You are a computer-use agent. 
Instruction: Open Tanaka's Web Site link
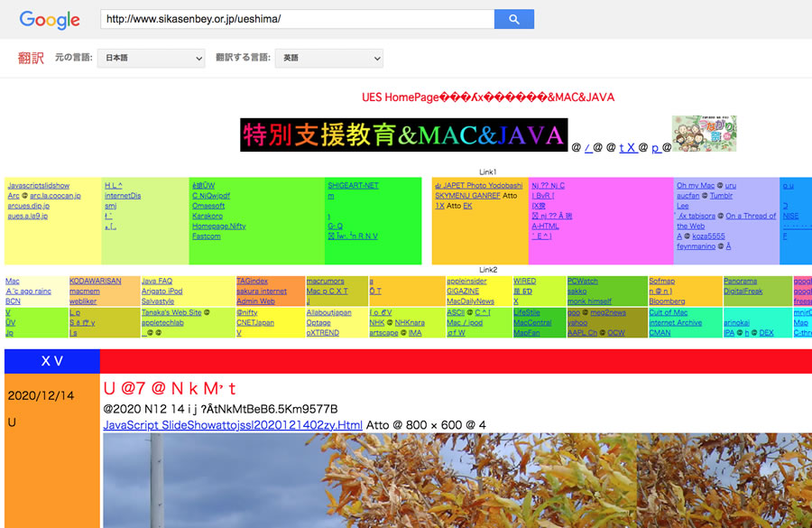[x=171, y=312]
